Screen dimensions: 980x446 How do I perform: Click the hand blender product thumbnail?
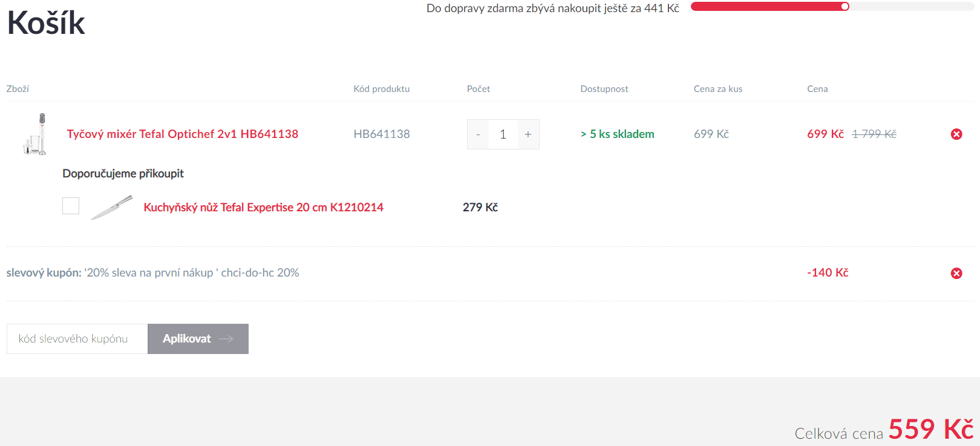pos(35,134)
